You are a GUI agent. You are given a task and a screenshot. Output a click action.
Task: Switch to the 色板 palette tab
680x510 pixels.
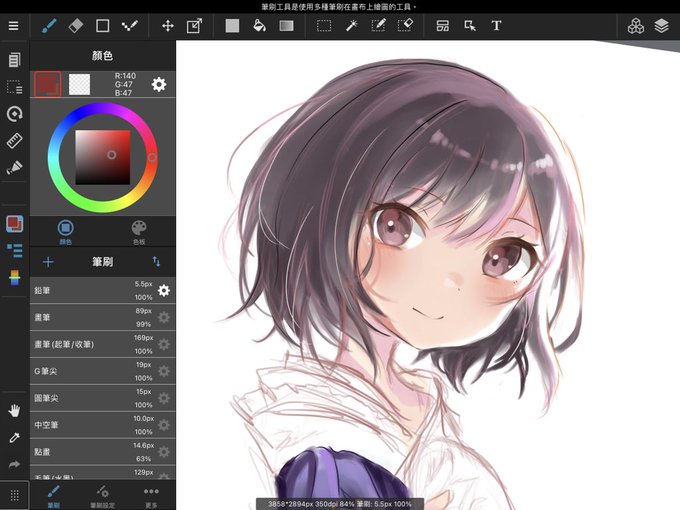tap(139, 232)
